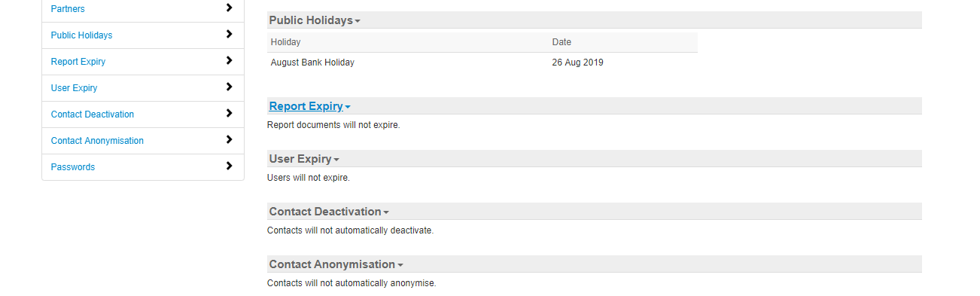Image resolution: width=980 pixels, height=296 pixels.
Task: Click the chevron arrow in the Report Expiry sidebar row
Action: pyautogui.click(x=230, y=61)
